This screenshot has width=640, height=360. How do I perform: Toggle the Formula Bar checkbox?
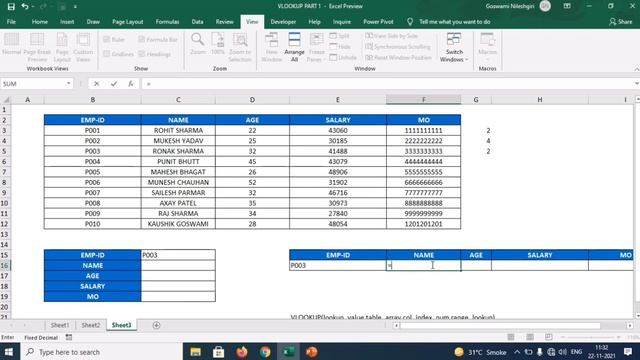click(x=158, y=40)
